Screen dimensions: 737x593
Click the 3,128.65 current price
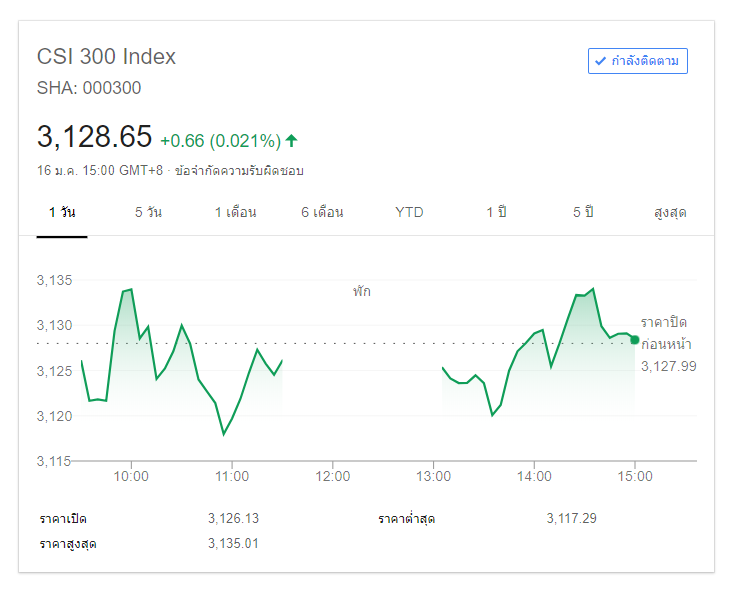pos(94,136)
